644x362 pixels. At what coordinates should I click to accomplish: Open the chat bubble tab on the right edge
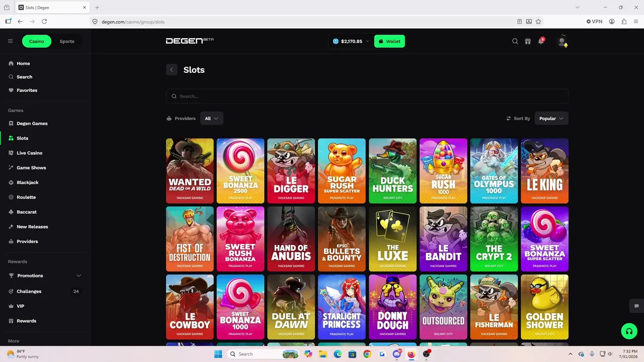click(x=636, y=306)
